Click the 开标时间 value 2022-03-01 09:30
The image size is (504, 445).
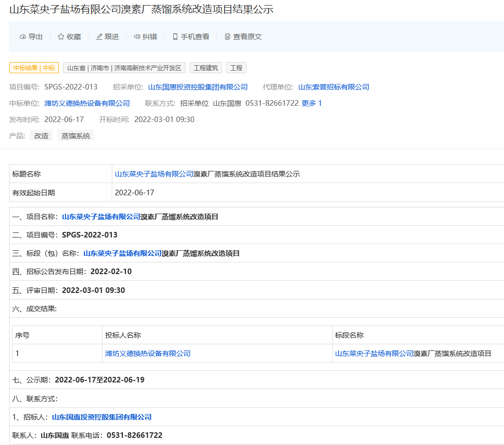click(164, 120)
